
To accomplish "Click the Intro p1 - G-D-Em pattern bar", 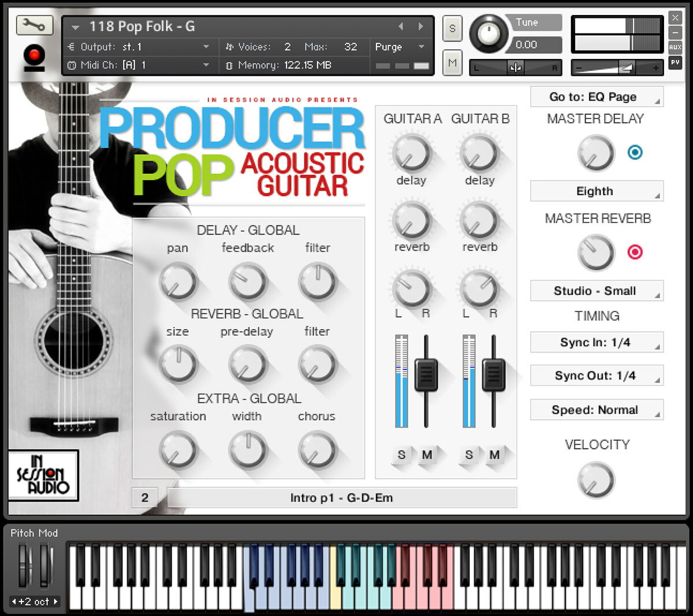I will [342, 498].
